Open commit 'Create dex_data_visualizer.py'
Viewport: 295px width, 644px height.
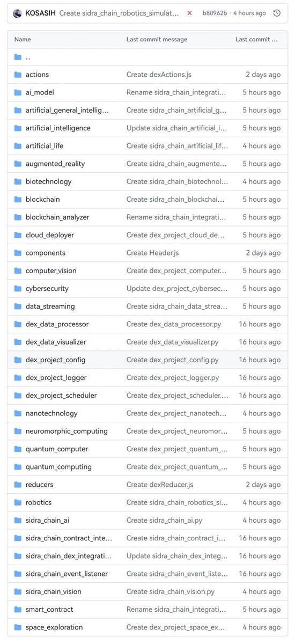[172, 342]
